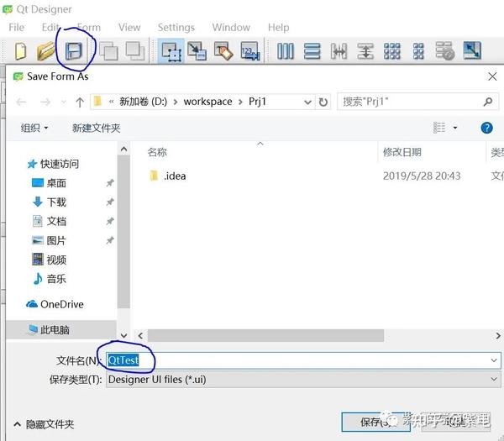
Task: Open the File menu
Action: pos(17,28)
